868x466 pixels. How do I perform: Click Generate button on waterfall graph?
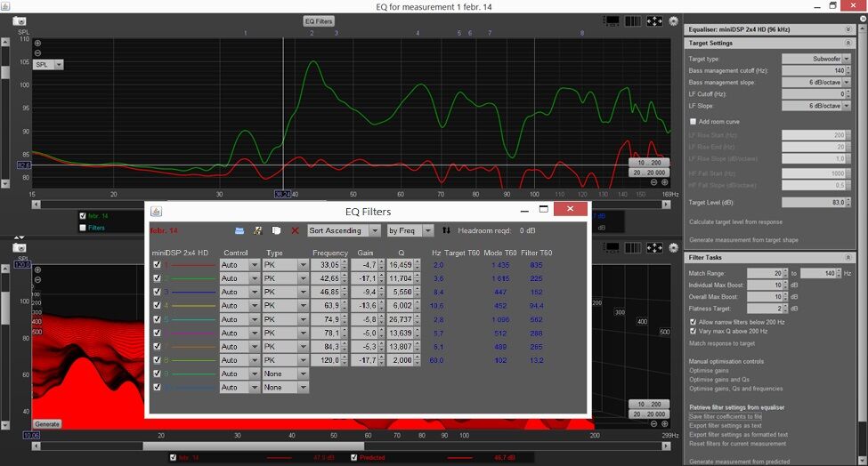(46, 424)
